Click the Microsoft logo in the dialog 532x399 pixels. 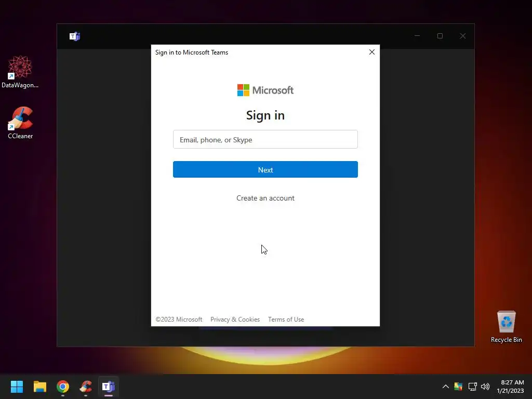click(265, 90)
